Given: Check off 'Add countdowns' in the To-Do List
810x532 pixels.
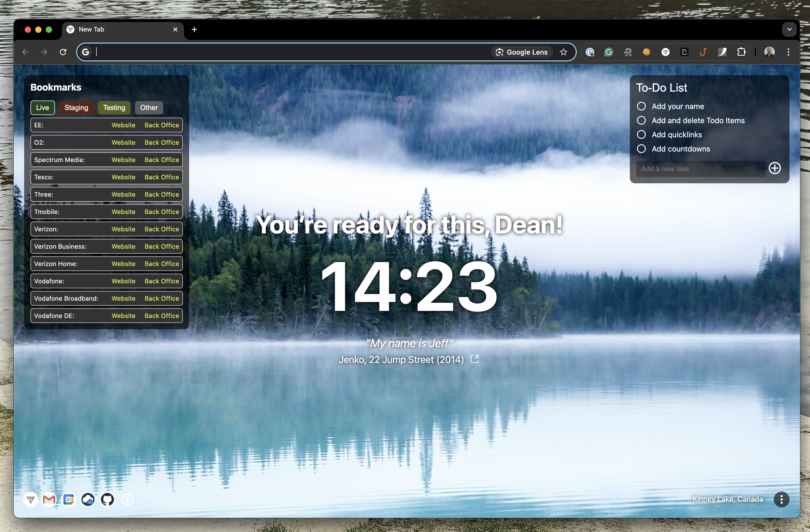Looking at the screenshot, I should pos(641,149).
